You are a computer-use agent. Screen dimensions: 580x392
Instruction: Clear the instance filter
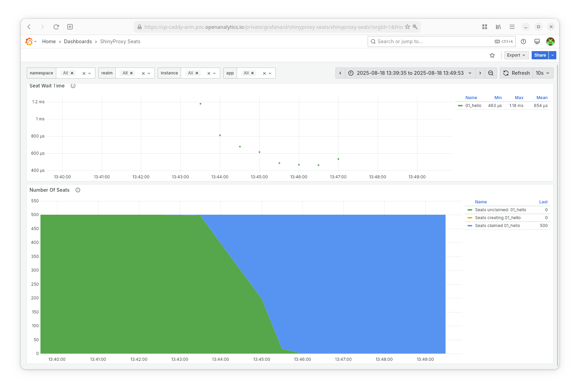tap(209, 73)
